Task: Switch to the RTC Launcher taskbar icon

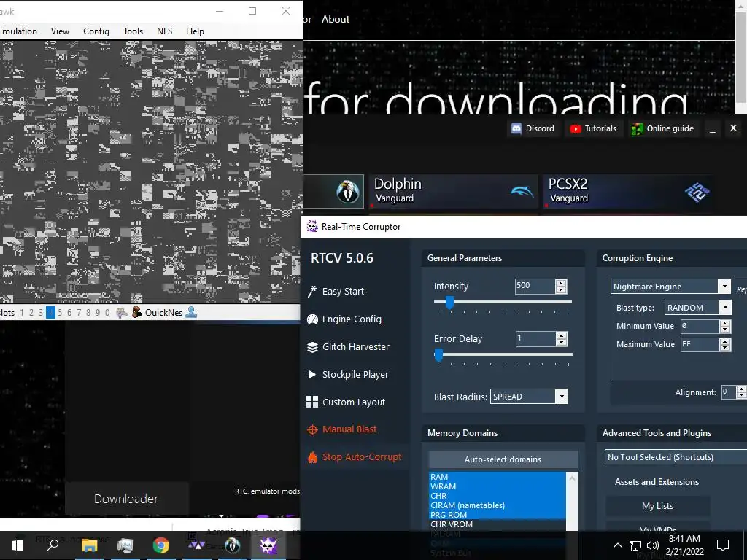Action: click(x=268, y=545)
